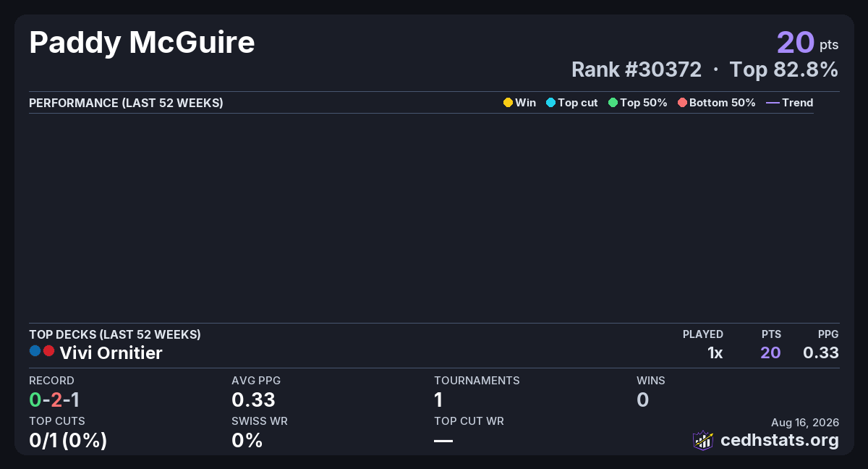Open the cedhstats.org site link

pos(780,440)
